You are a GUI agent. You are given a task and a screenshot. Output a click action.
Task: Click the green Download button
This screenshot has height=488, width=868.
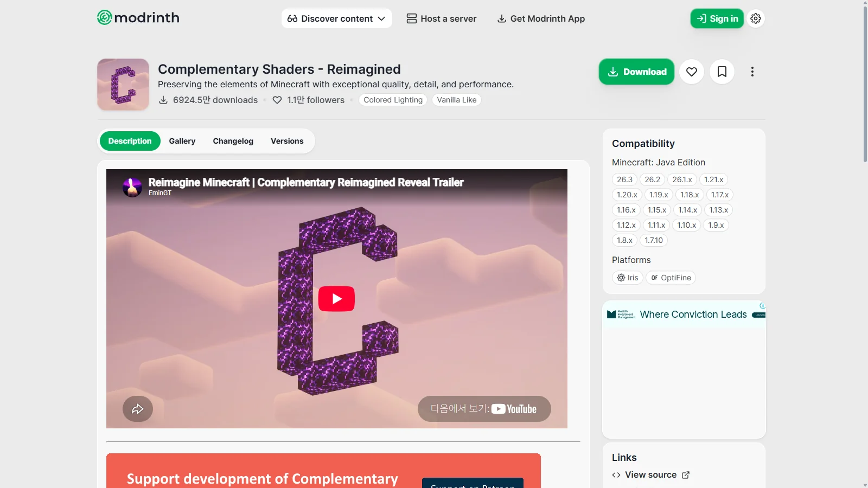pos(636,72)
